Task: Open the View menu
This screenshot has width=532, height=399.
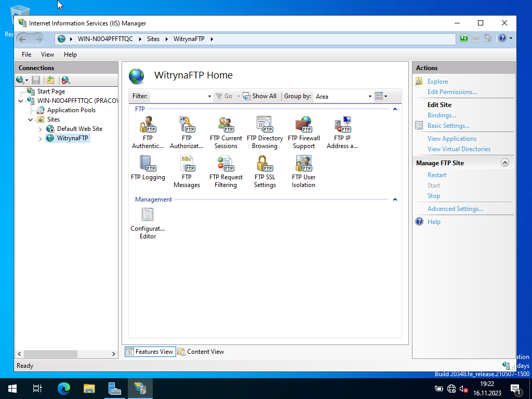Action: pos(47,54)
